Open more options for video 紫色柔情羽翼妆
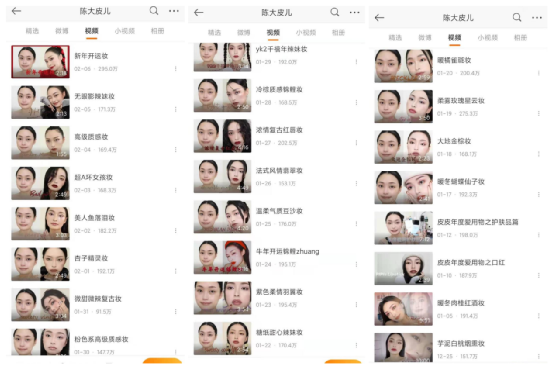553x368 pixels. tap(356, 304)
